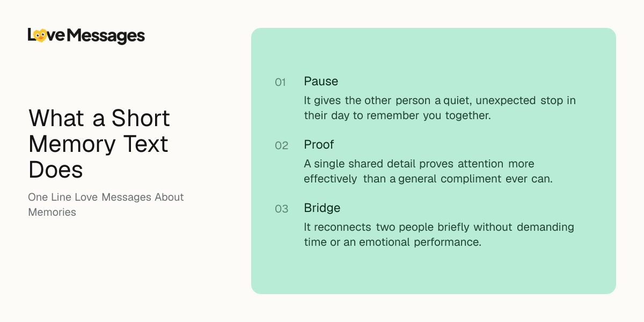Click the Love Messages logo

coord(86,36)
